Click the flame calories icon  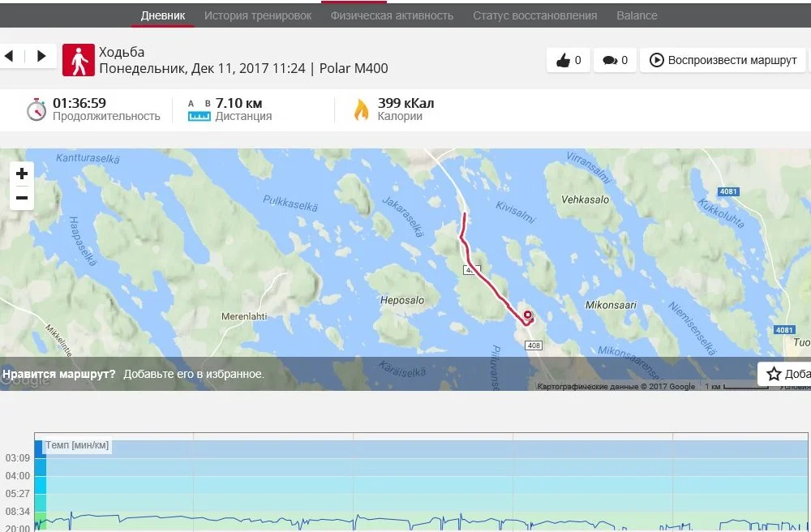(361, 109)
